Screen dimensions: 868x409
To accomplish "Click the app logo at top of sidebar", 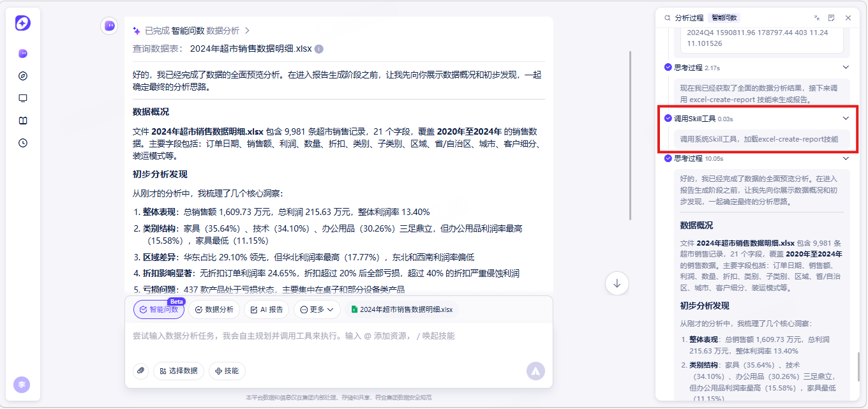I will [x=23, y=23].
